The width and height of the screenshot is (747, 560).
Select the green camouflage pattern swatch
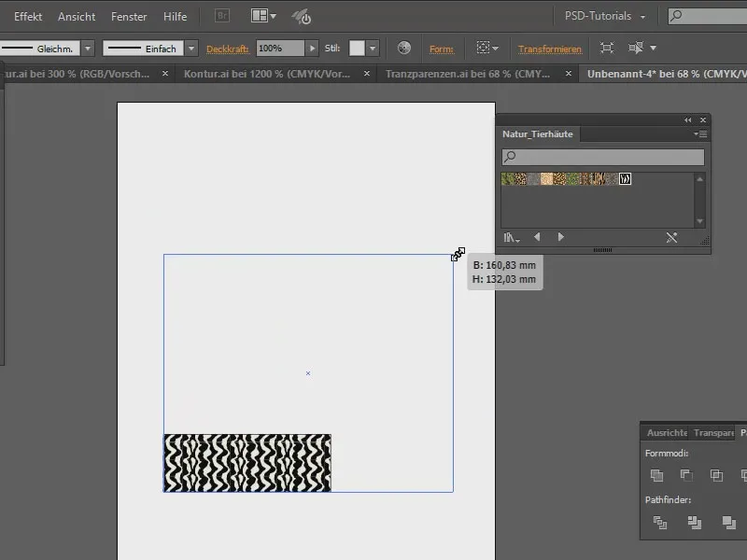(507, 179)
